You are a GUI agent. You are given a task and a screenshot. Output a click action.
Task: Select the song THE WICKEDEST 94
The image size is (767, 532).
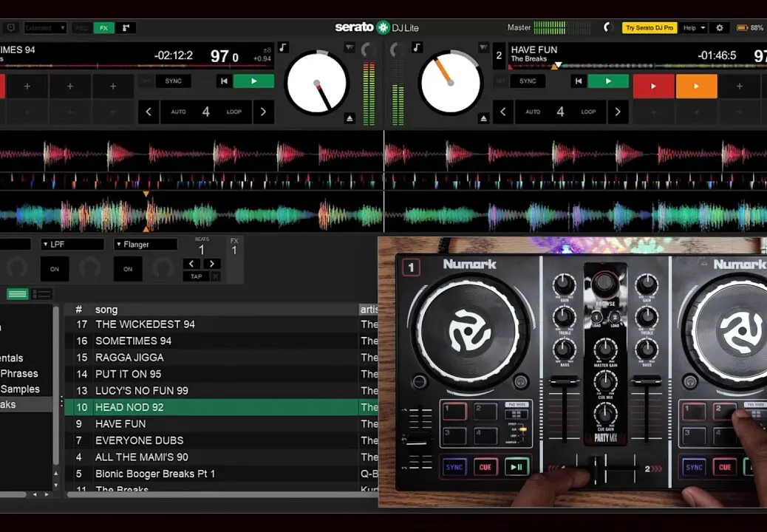coord(145,324)
